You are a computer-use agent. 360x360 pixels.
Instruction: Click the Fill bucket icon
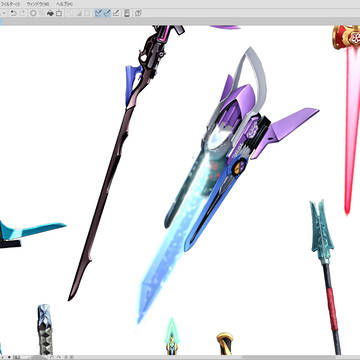click(50, 13)
